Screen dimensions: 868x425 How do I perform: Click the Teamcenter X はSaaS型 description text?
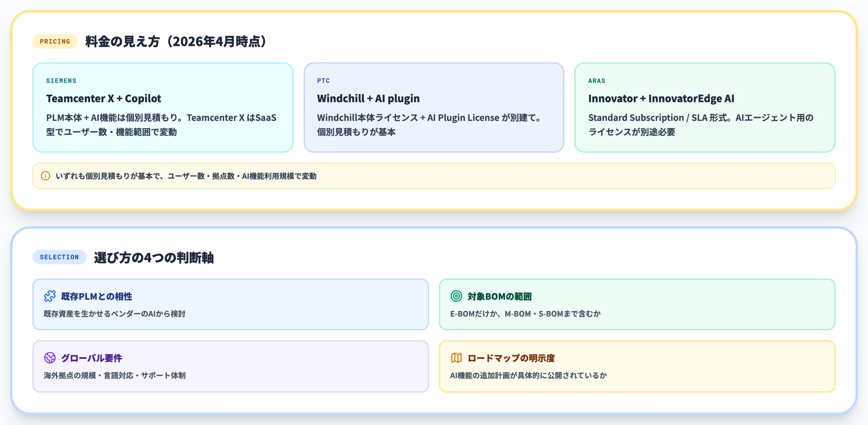click(x=162, y=125)
